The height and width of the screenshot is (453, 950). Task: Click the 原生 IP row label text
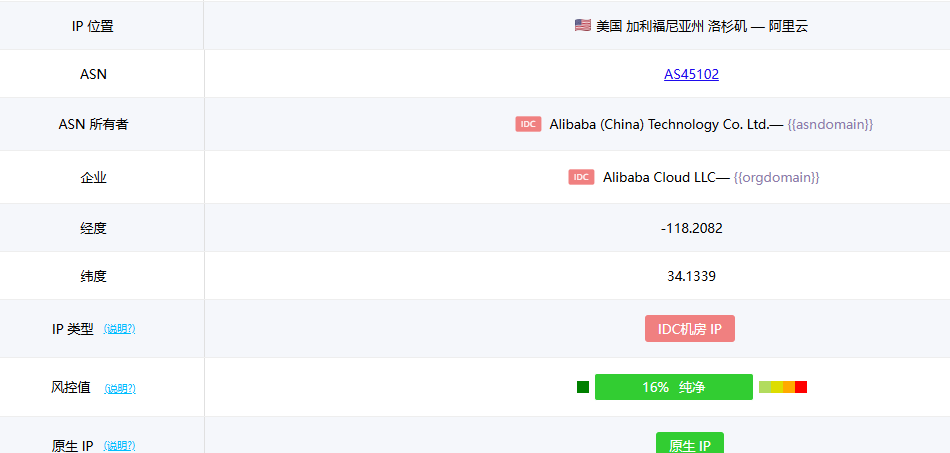click(x=73, y=446)
